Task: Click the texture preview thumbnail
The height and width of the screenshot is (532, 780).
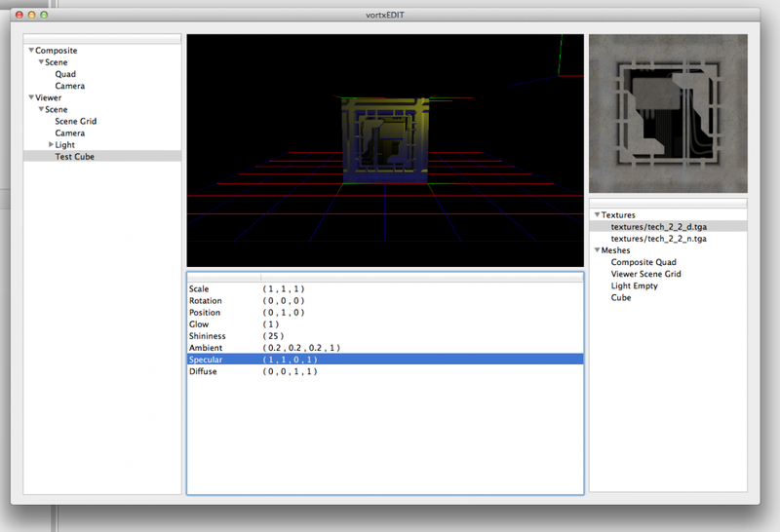Action: [x=668, y=113]
